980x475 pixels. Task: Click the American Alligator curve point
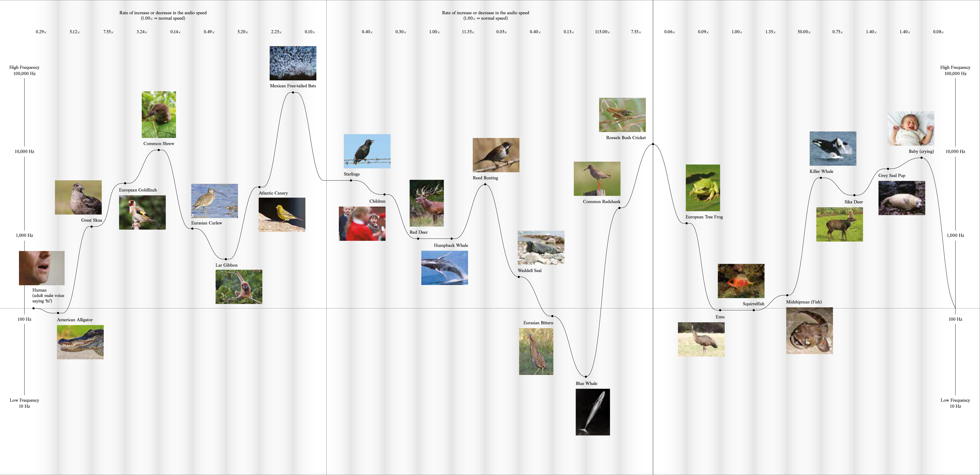click(x=58, y=313)
